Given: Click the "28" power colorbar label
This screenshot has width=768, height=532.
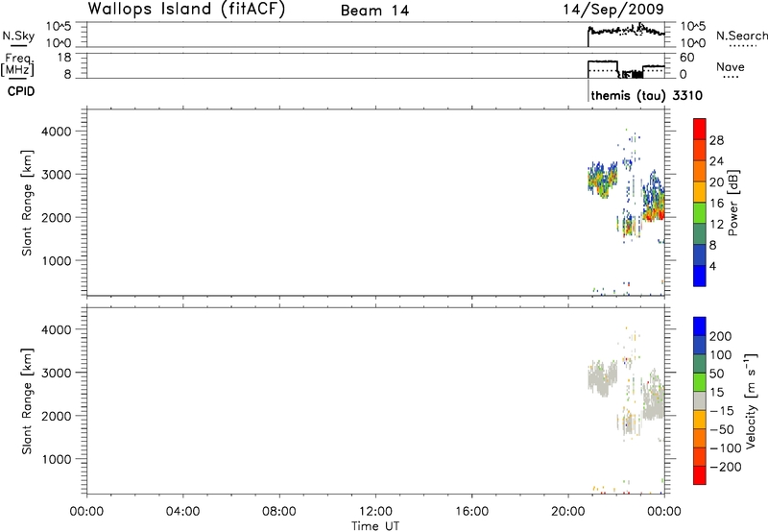Looking at the screenshot, I should coord(716,140).
